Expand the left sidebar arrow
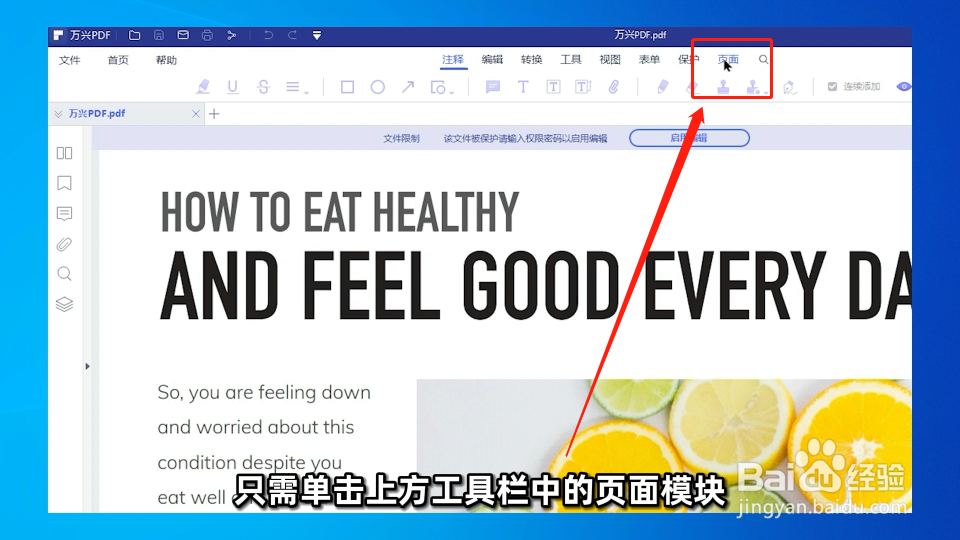960x540 pixels. pyautogui.click(x=88, y=366)
